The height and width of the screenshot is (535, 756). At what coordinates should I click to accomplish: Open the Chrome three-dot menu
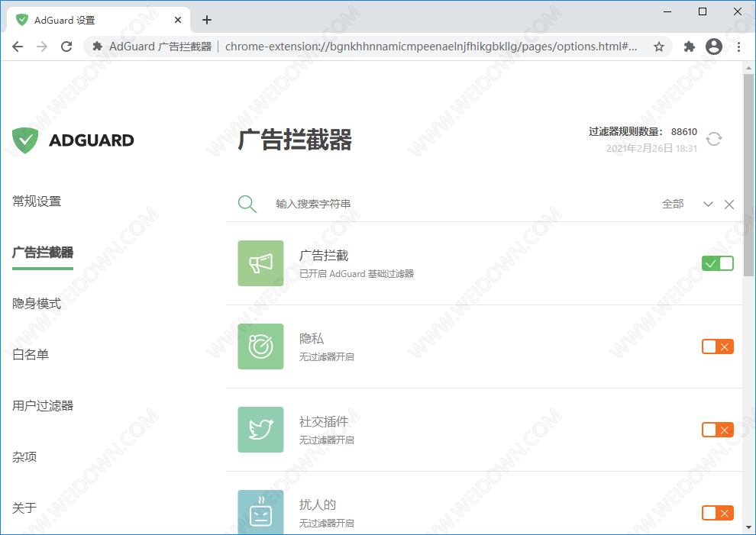pos(738,47)
